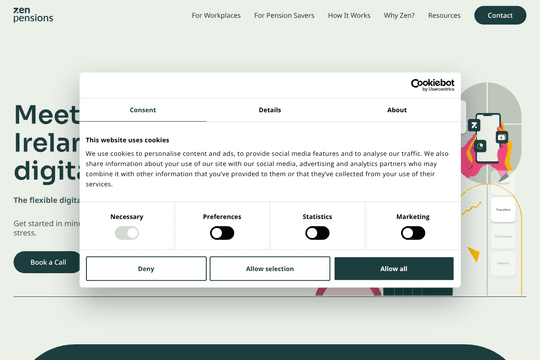The width and height of the screenshot is (540, 360).
Task: Go to How It Works
Action: [349, 16]
